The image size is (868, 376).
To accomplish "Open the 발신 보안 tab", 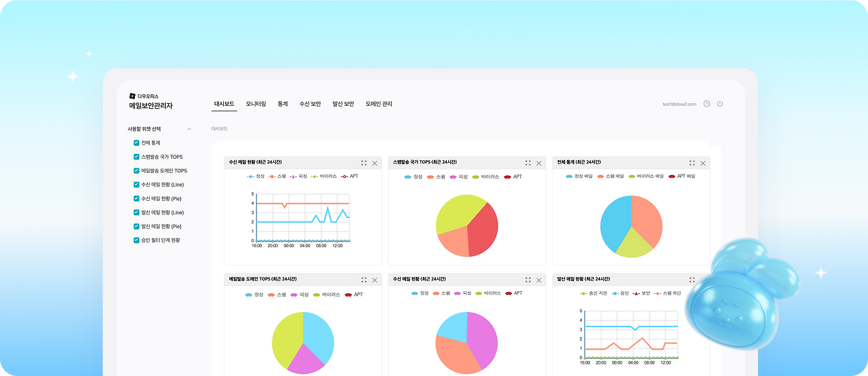I will [343, 104].
